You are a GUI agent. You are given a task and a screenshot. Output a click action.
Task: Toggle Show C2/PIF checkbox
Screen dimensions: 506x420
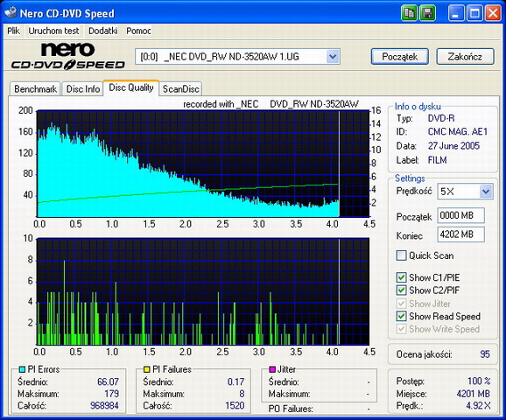click(401, 290)
